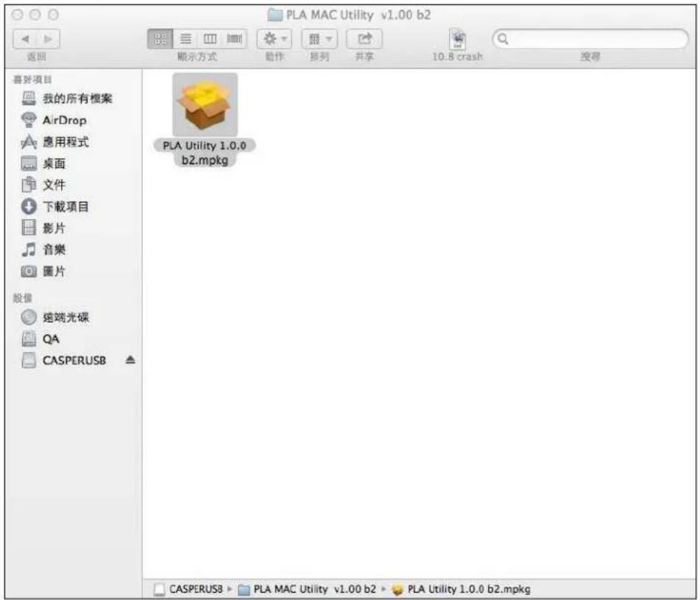Click the folder proxy icon in title bar
The height and width of the screenshot is (600, 700).
coord(275,15)
